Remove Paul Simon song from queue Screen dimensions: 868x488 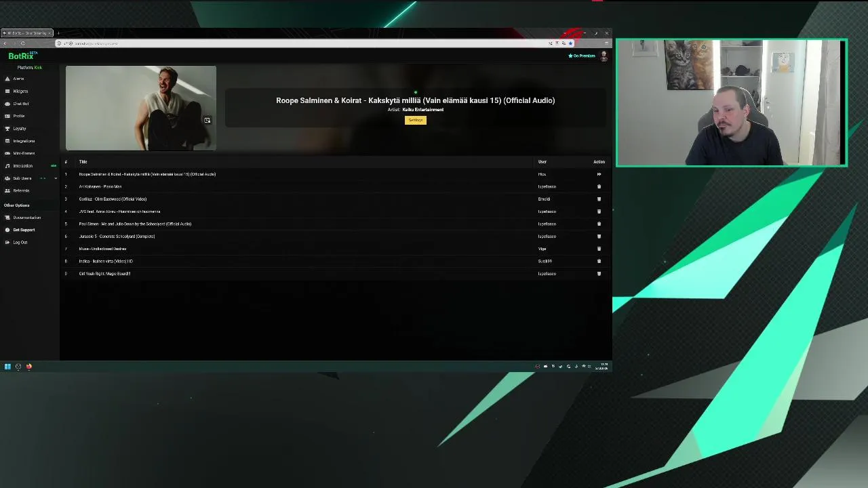[599, 224]
